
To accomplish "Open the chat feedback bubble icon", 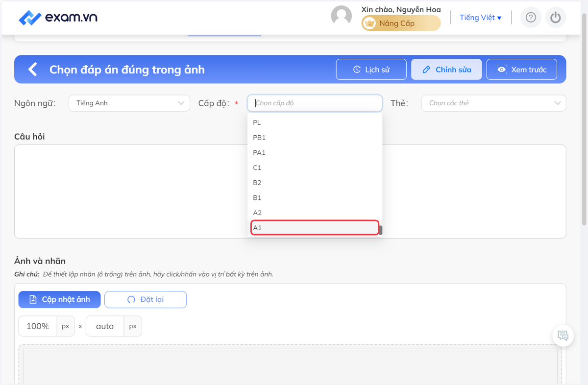I will (563, 336).
